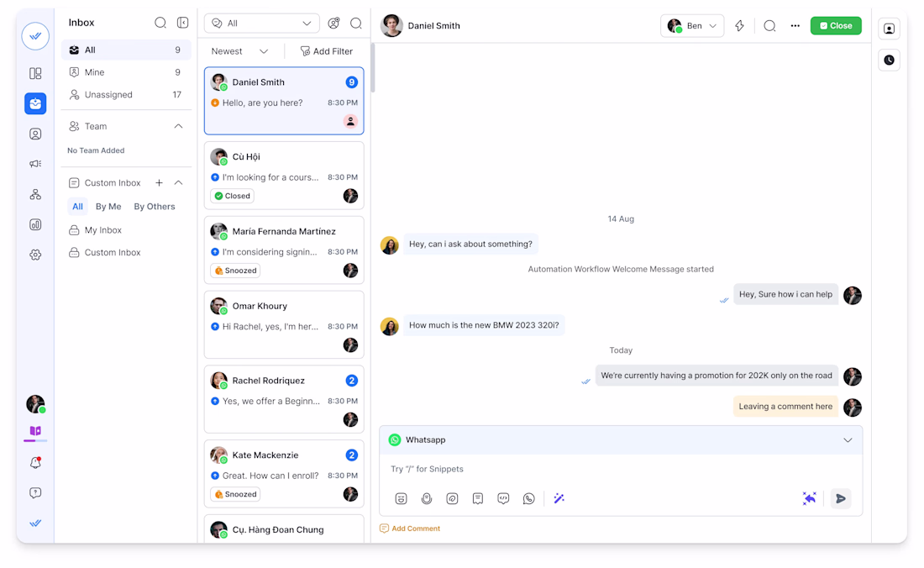The width and height of the screenshot is (924, 568).
Task: Open the workflow hierarchy icon in sidebar
Action: (35, 194)
